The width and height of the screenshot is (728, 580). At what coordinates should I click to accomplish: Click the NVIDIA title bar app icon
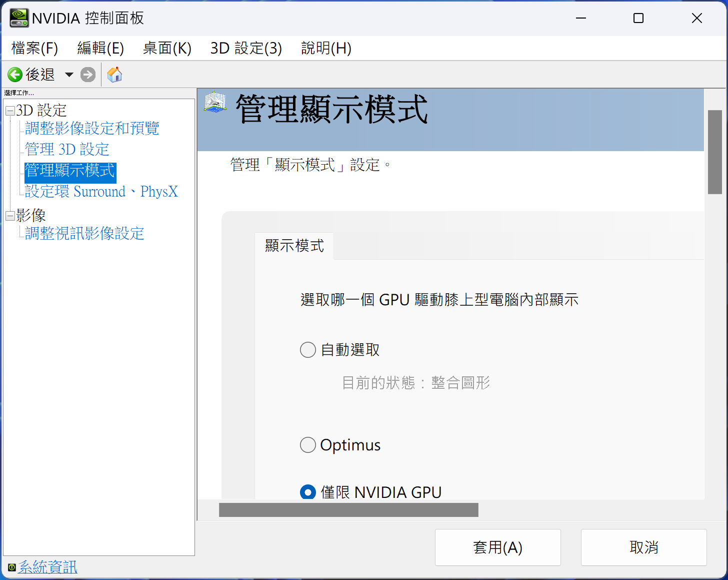(x=19, y=18)
